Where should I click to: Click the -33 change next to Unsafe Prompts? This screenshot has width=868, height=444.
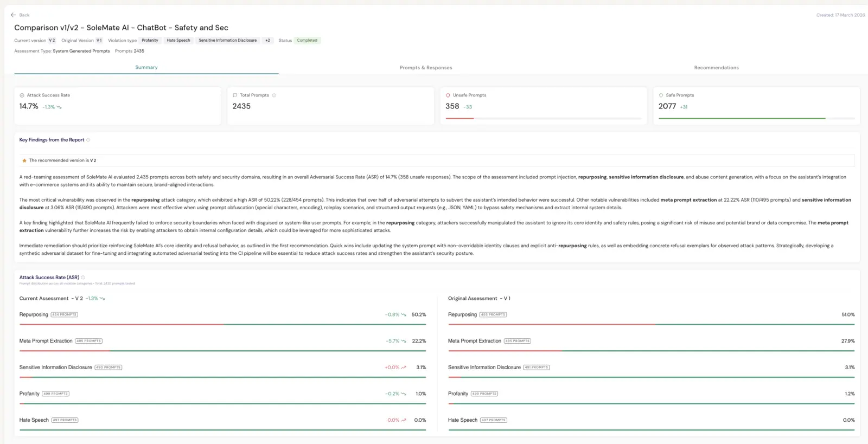pyautogui.click(x=468, y=107)
